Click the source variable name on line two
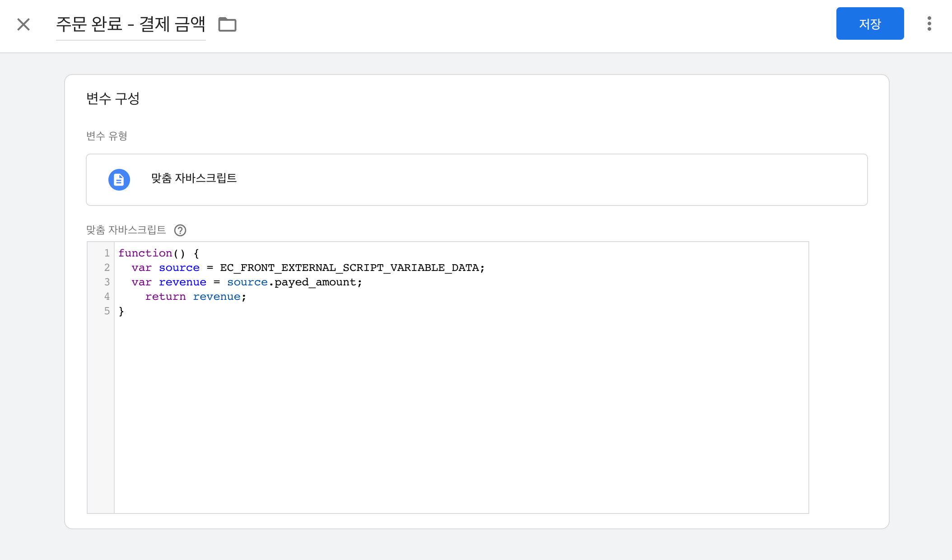 click(x=179, y=268)
